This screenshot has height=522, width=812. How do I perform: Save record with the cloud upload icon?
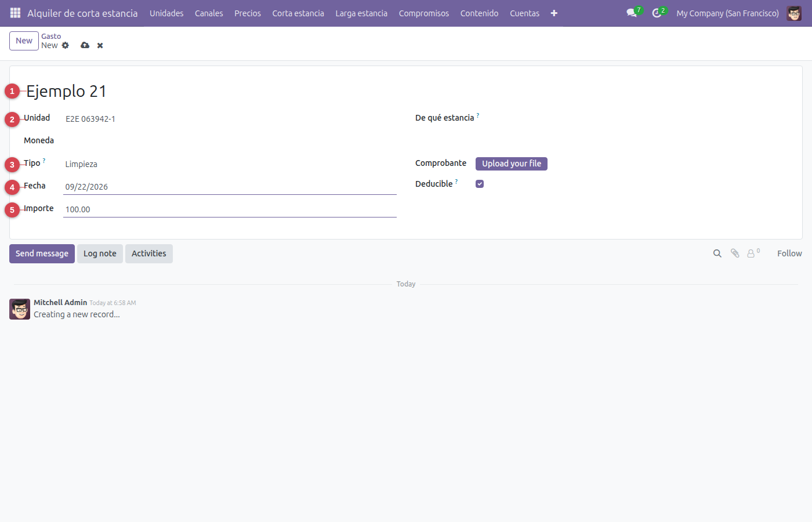coord(85,45)
